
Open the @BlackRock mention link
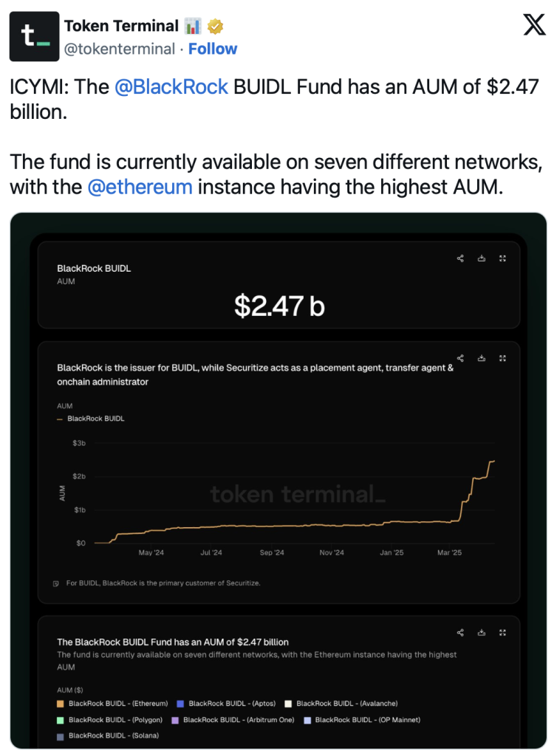[171, 87]
